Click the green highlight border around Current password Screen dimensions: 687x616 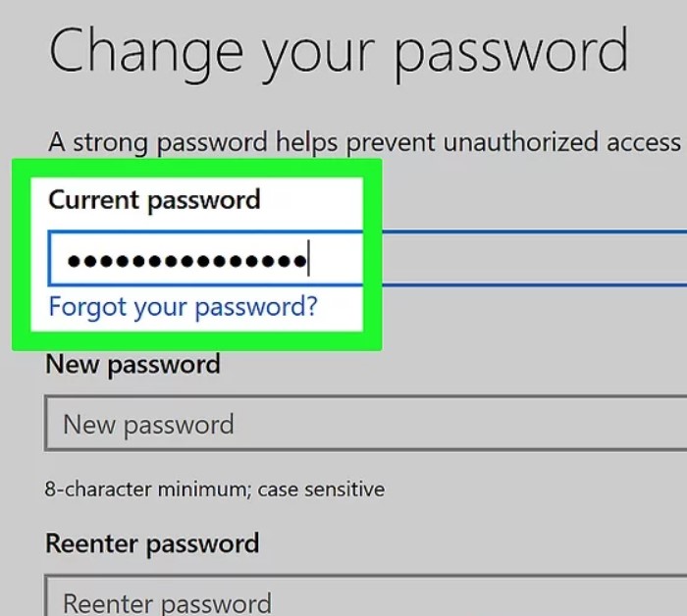pyautogui.click(x=197, y=168)
